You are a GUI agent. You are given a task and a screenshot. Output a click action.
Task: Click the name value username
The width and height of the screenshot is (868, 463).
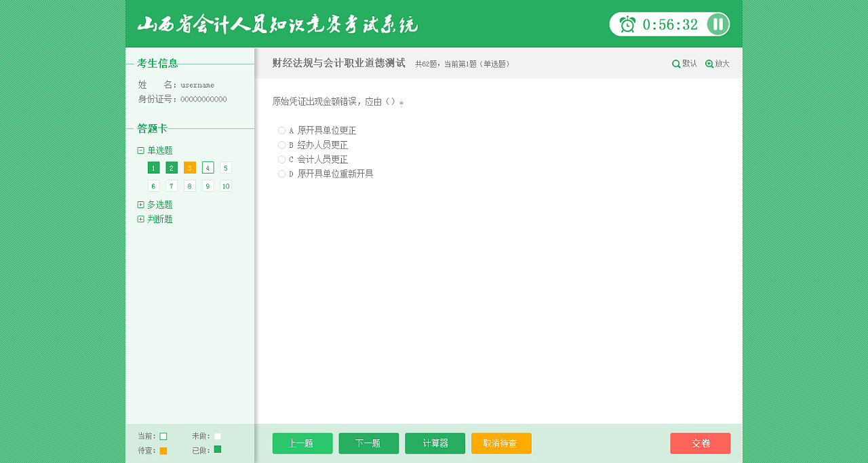pos(197,85)
